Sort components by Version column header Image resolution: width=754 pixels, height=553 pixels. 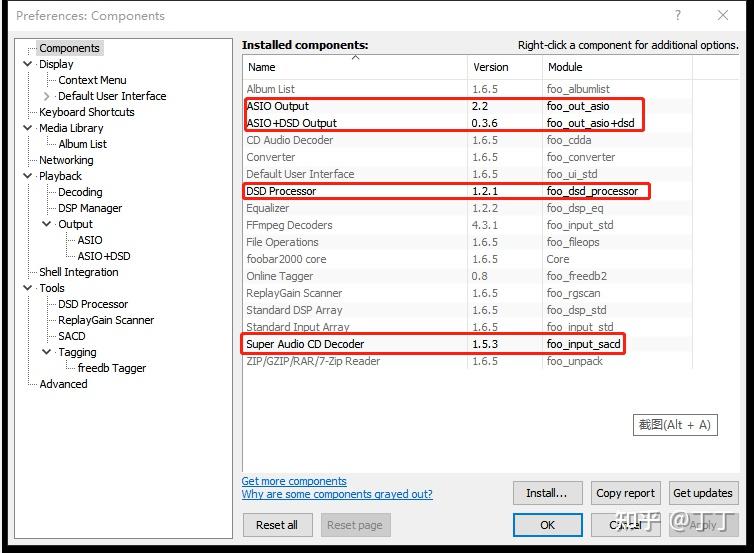[504, 67]
